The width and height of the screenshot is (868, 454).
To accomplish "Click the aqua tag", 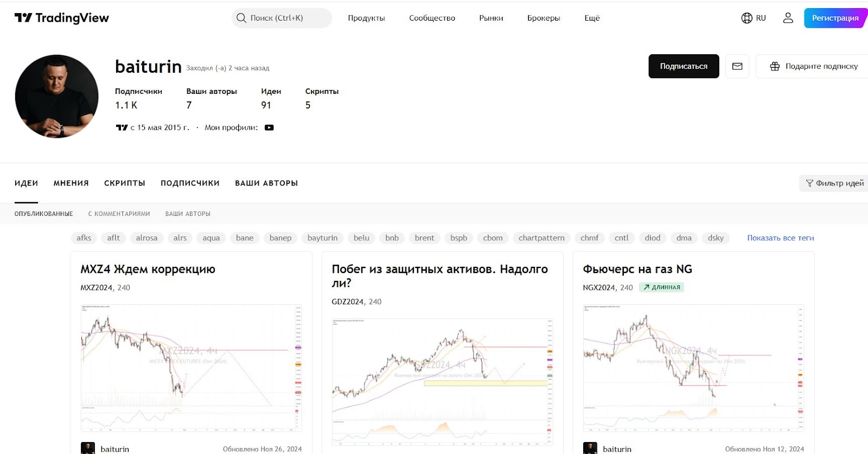I will click(x=211, y=238).
